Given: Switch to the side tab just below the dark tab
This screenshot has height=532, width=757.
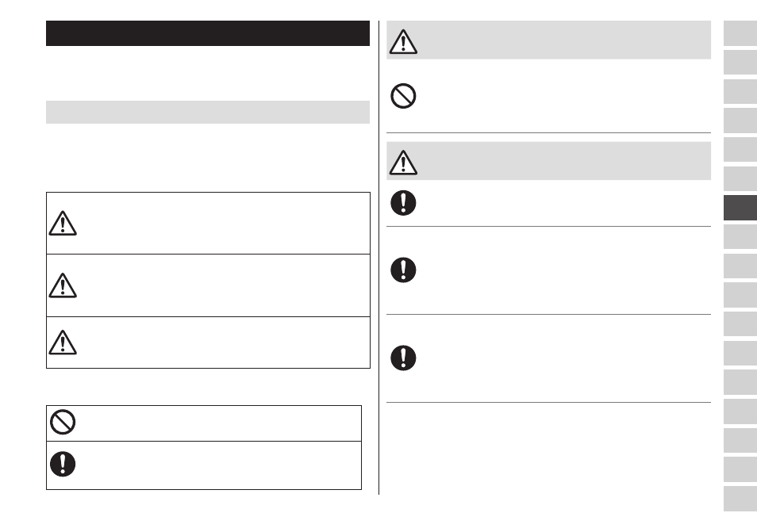Looking at the screenshot, I should coord(740,237).
